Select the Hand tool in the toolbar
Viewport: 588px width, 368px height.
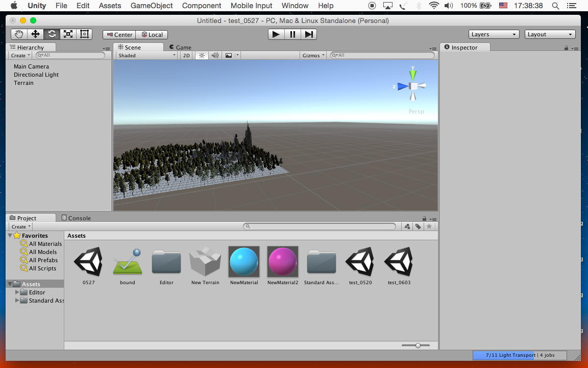[19, 34]
